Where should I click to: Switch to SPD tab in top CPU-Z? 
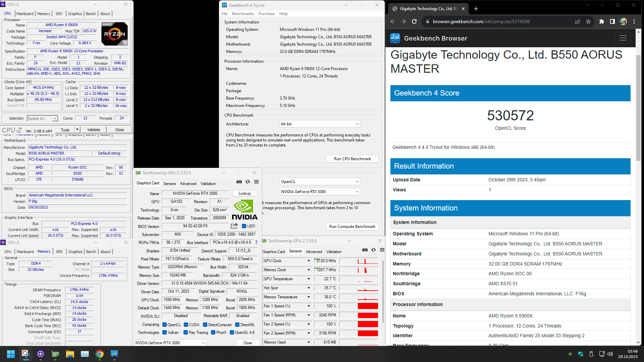(x=59, y=14)
